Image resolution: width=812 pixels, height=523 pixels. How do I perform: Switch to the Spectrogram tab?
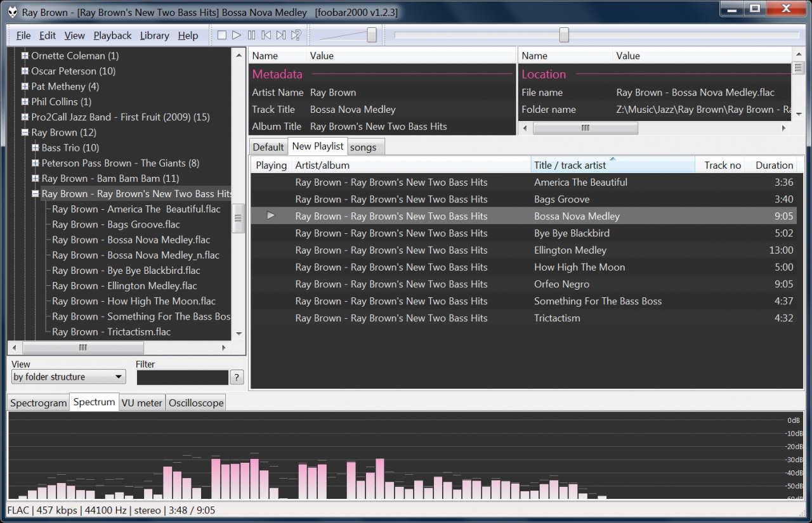(38, 403)
